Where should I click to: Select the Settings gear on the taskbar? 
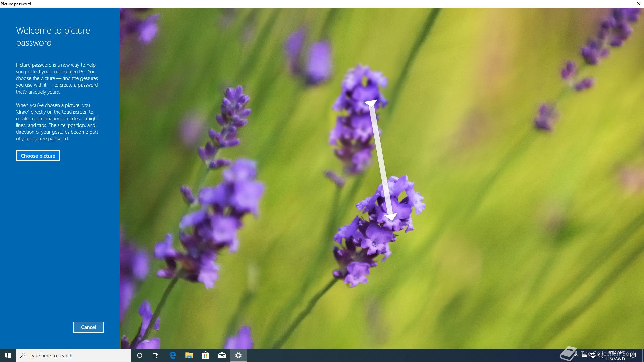[238, 355]
